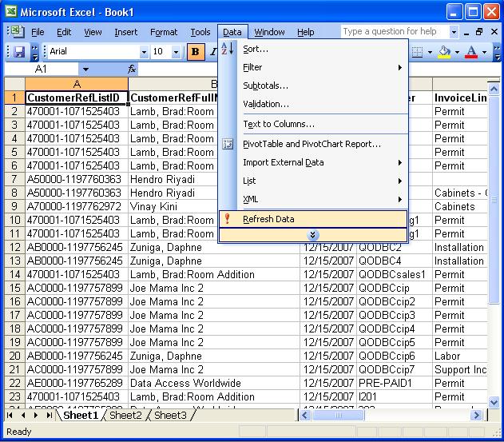Open the help question box dropdown arrow
Screen dimensions: 504x442
[454, 32]
